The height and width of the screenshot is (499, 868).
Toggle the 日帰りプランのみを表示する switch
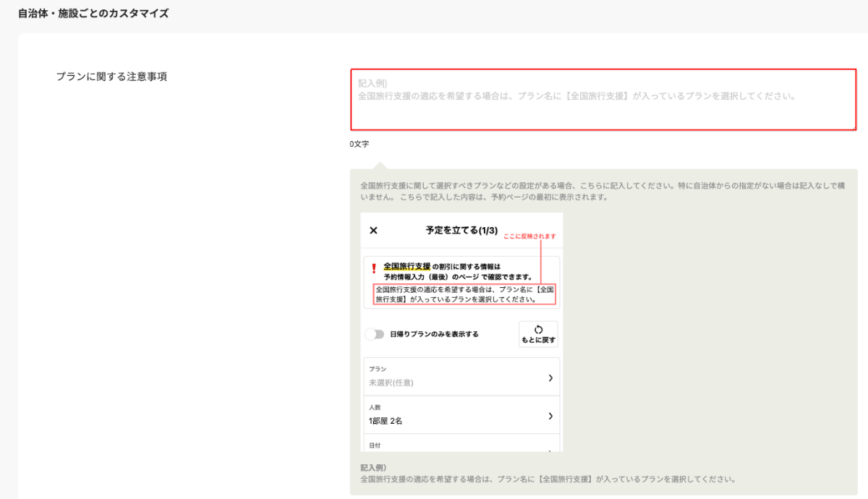pyautogui.click(x=375, y=334)
